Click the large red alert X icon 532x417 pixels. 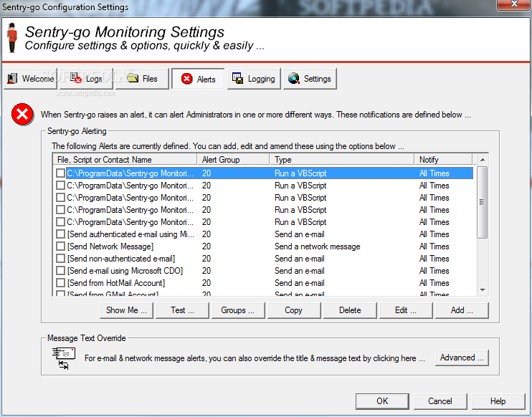pyautogui.click(x=22, y=114)
